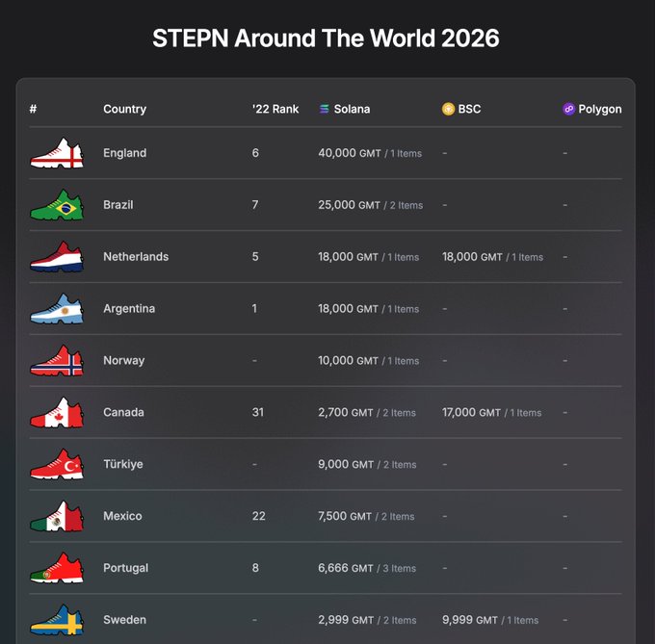The width and height of the screenshot is (655, 644).
Task: Click the Türkiye flag sneaker icon
Action: (57, 464)
